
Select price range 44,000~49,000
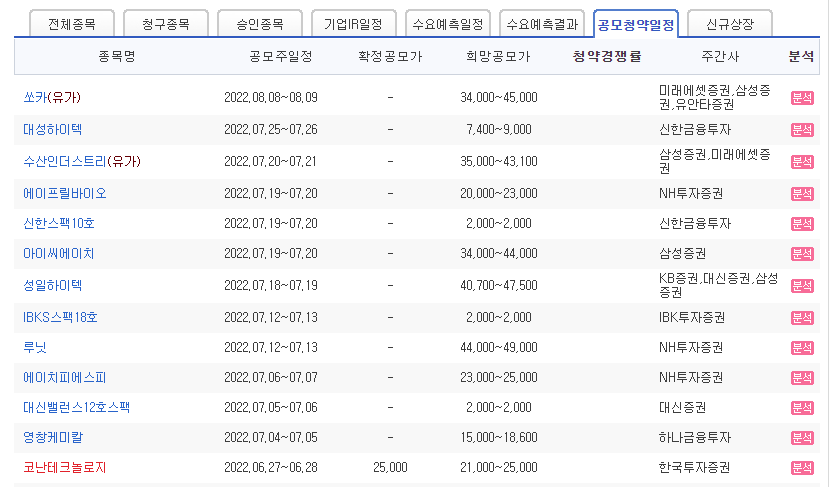[499, 347]
